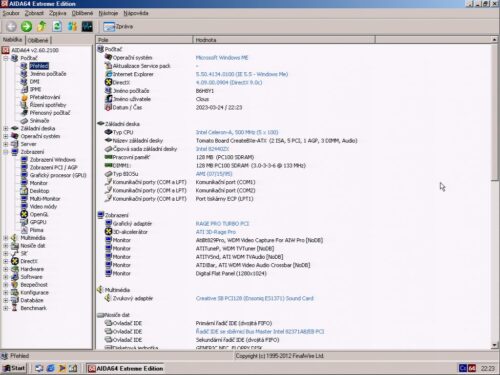The image size is (500, 375).
Task: Expand the Operační systém tree node
Action: point(6,136)
